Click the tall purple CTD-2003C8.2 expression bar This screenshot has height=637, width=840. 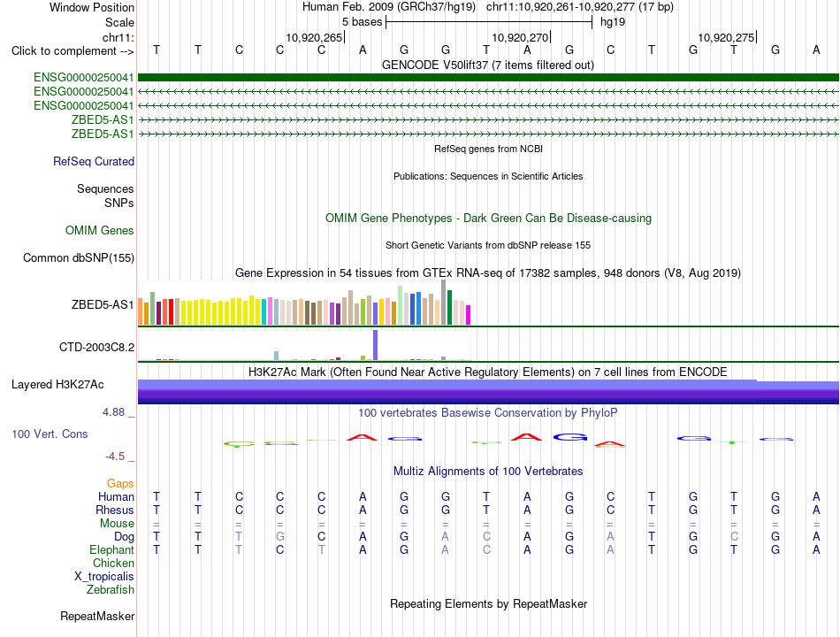tap(376, 345)
